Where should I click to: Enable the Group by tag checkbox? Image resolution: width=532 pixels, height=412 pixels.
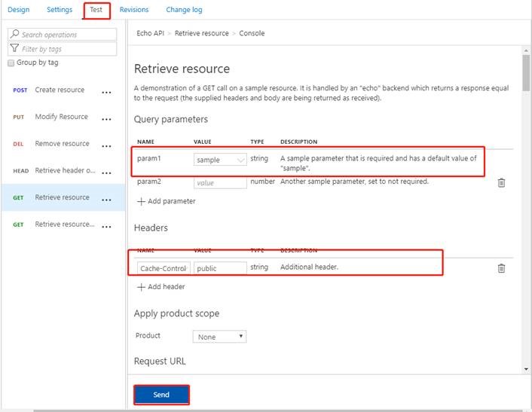(x=11, y=63)
